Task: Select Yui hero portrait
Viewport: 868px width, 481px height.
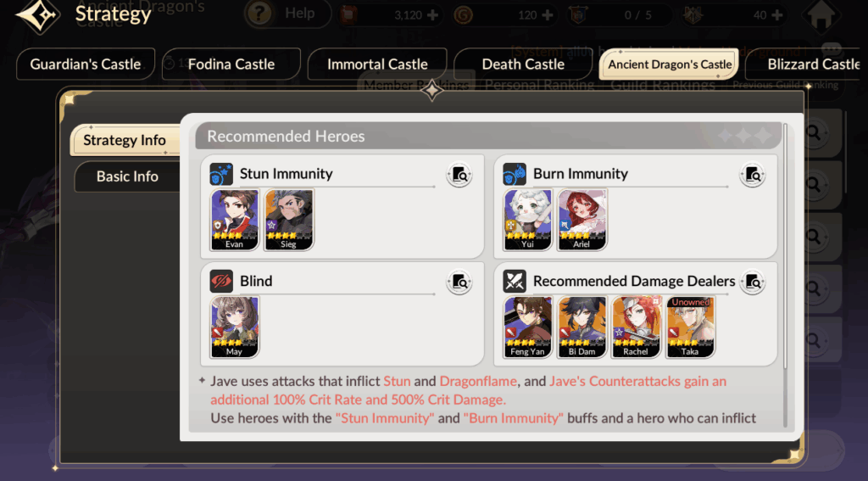Action: pyautogui.click(x=527, y=220)
